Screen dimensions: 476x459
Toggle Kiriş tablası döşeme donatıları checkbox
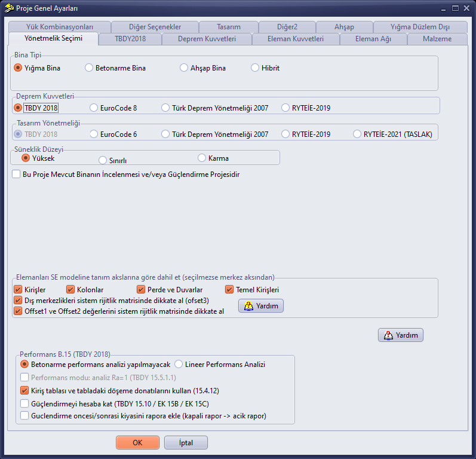coord(119,390)
